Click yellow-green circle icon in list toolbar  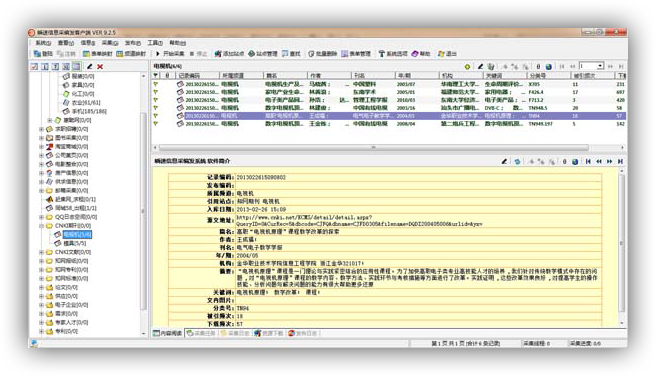pyautogui.click(x=467, y=67)
